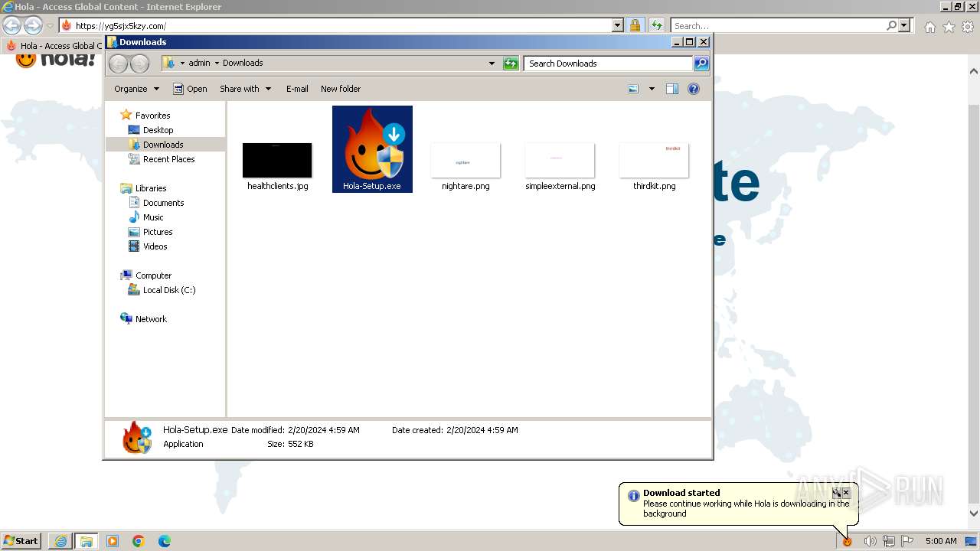Click Internet Explorer forward button
980x551 pixels.
33,25
